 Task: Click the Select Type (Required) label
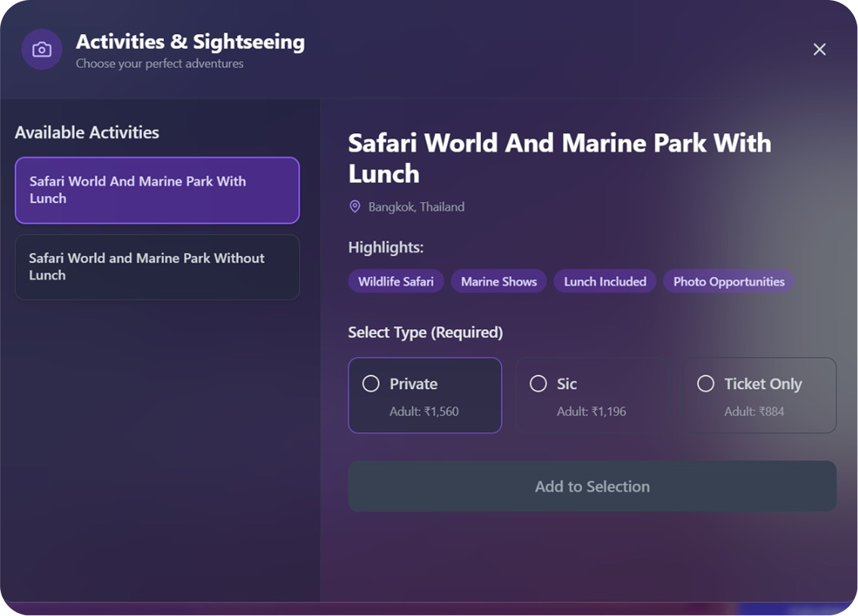[425, 332]
